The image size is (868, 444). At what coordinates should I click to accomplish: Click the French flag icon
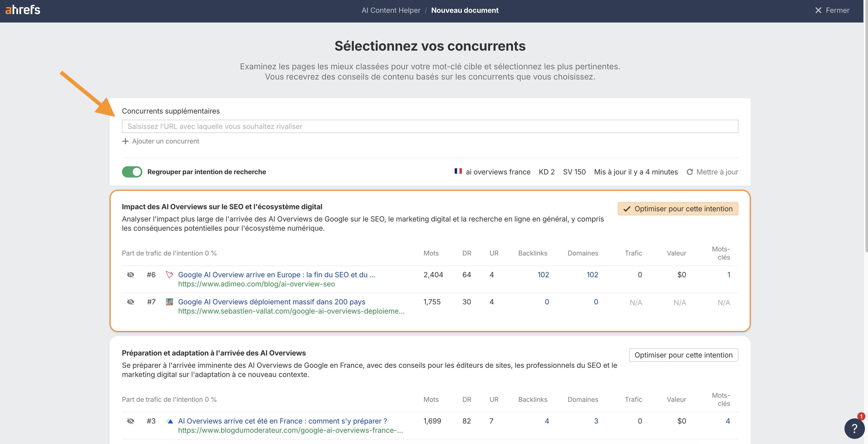(x=458, y=171)
